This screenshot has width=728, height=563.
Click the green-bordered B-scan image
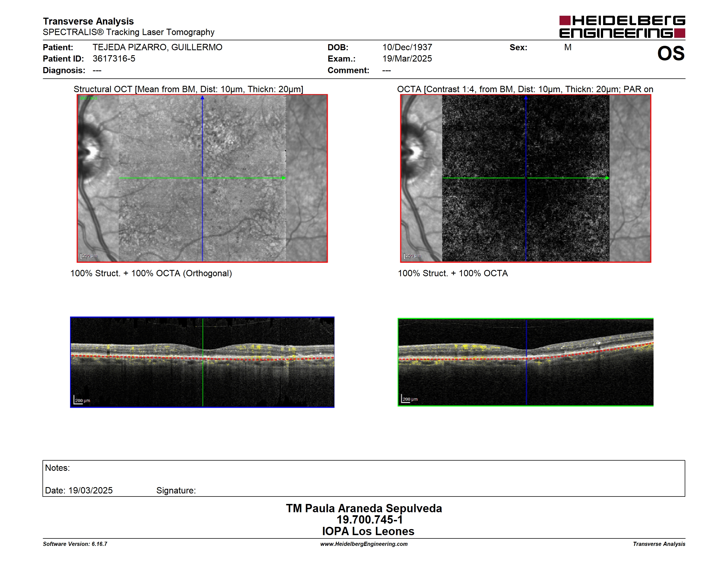(526, 362)
